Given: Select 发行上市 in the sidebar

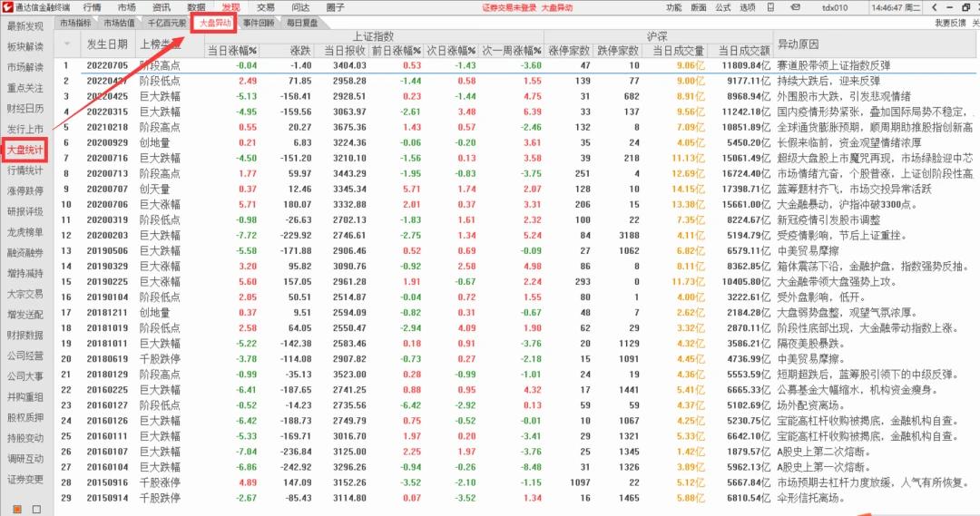Looking at the screenshot, I should (x=25, y=130).
